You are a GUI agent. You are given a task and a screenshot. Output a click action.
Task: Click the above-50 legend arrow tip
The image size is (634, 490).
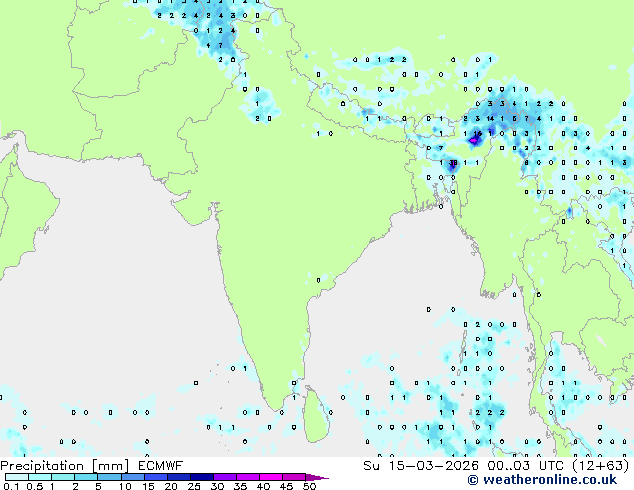(x=317, y=477)
